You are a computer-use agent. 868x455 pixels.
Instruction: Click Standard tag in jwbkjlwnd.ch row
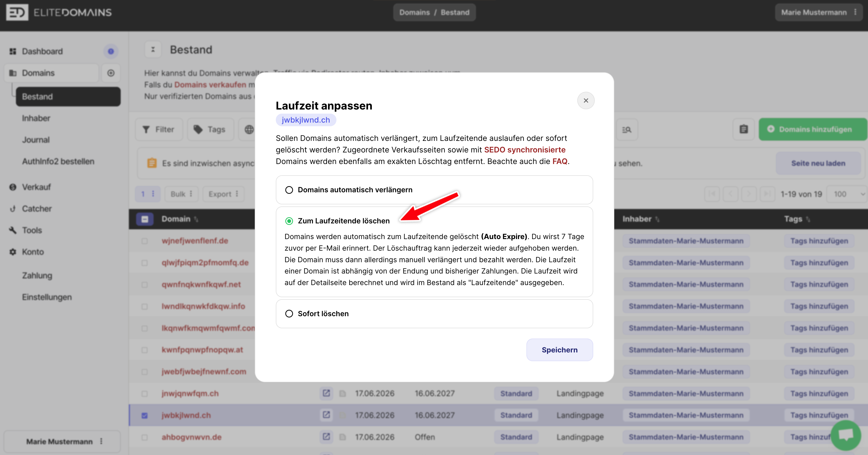point(516,415)
